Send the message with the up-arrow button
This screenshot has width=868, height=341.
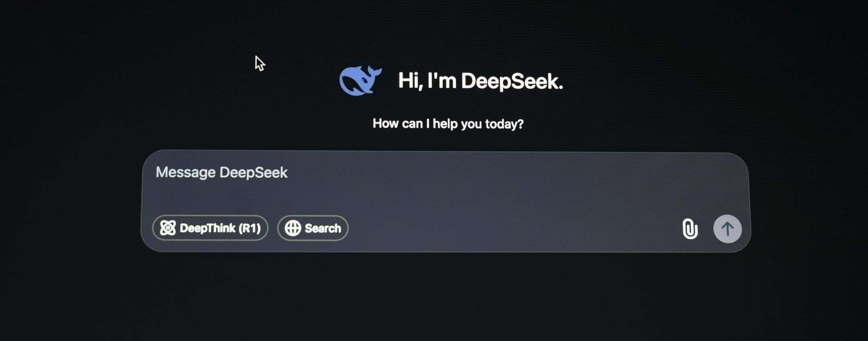pyautogui.click(x=727, y=229)
